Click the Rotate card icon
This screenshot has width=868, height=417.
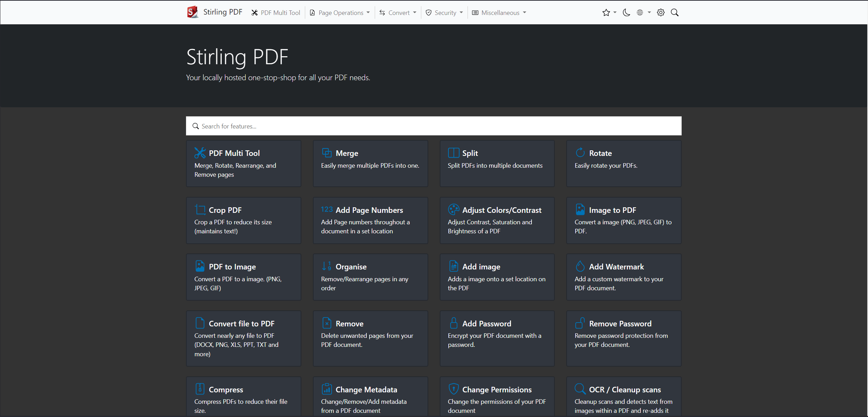(580, 152)
